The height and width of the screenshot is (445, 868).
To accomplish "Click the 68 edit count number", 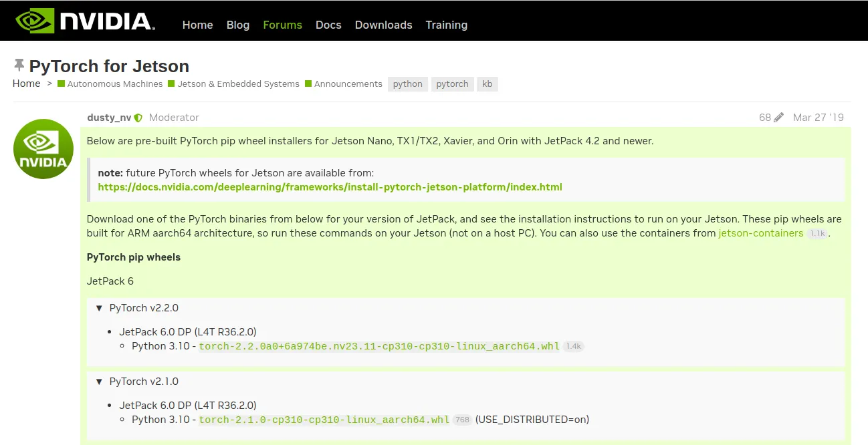I will 765,118.
